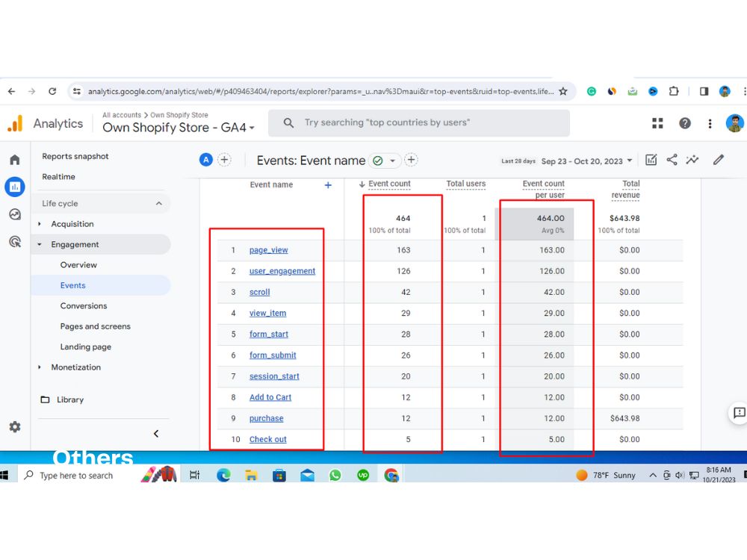Edit the report with the pencil icon
The image size is (747, 560).
pyautogui.click(x=719, y=160)
